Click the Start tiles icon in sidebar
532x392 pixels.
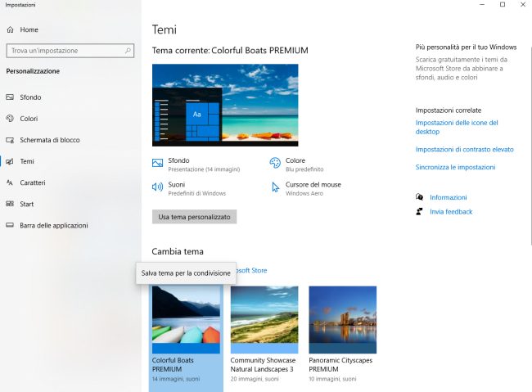pyautogui.click(x=10, y=204)
